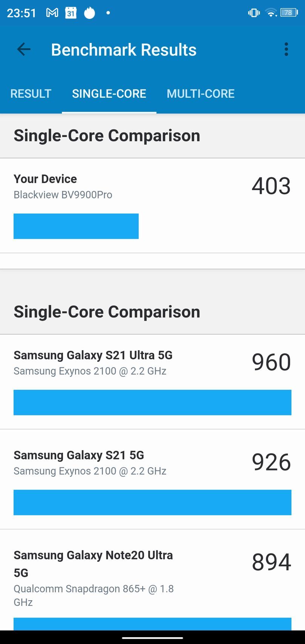Tap the flame notification icon

[89, 13]
